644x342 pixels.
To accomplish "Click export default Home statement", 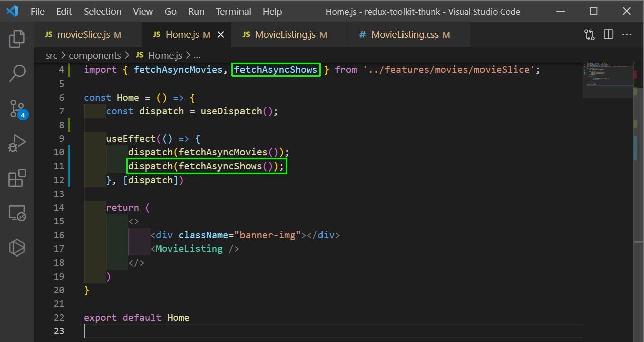I will pyautogui.click(x=136, y=318).
